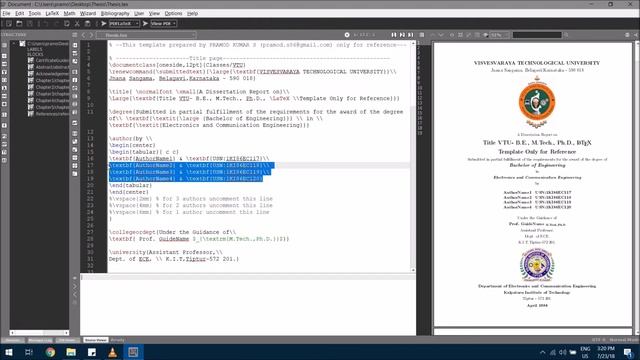Click the editor vertical scrollbar down arrow
This screenshot has height=360, width=640.
pyautogui.click(x=413, y=270)
